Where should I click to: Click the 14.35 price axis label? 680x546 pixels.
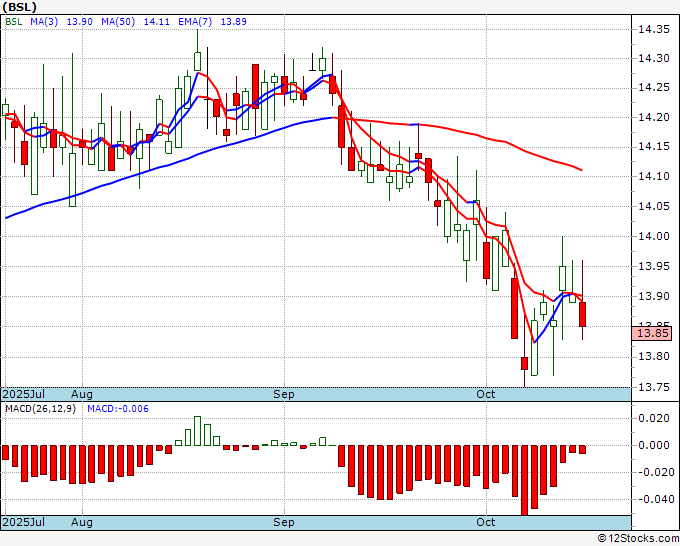(x=655, y=29)
